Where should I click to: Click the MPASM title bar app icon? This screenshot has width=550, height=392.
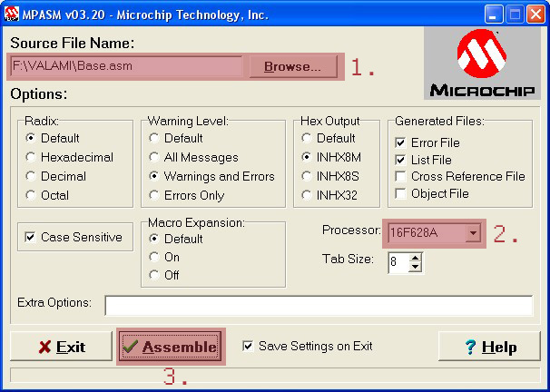click(11, 14)
